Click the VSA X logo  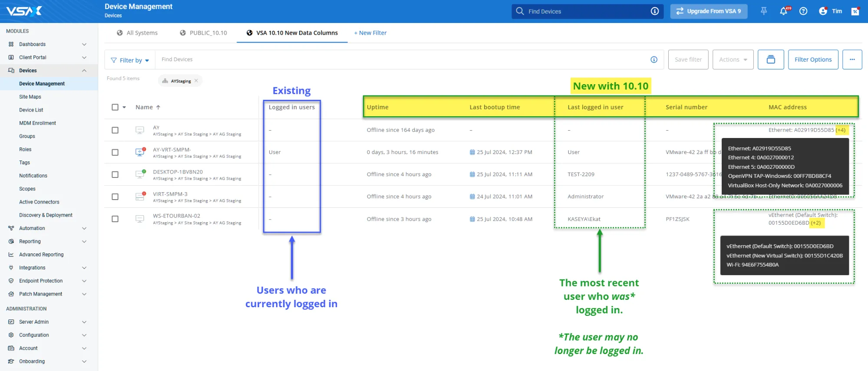click(x=24, y=11)
